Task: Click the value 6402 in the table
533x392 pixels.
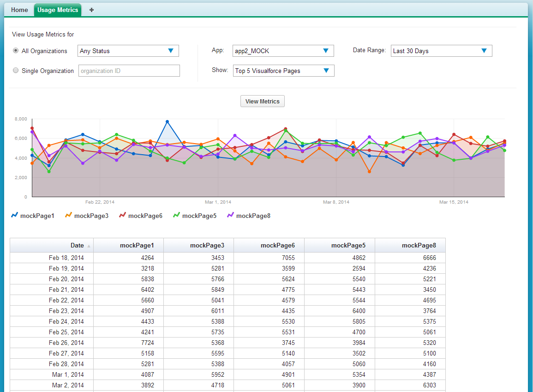Action: [x=148, y=289]
